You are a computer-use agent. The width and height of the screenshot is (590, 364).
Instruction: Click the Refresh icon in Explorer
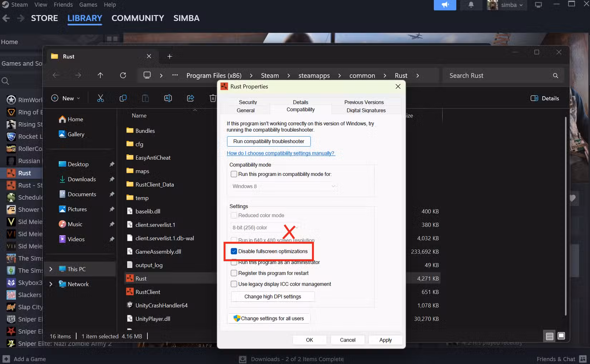tap(123, 75)
